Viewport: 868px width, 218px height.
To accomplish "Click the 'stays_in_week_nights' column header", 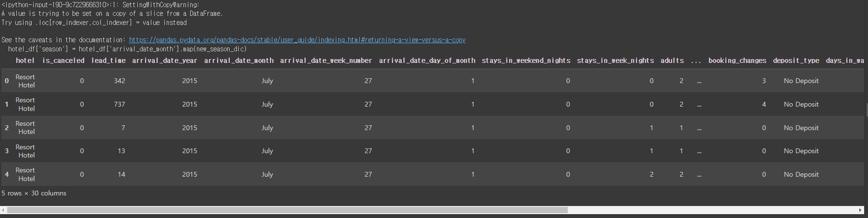I will point(615,61).
